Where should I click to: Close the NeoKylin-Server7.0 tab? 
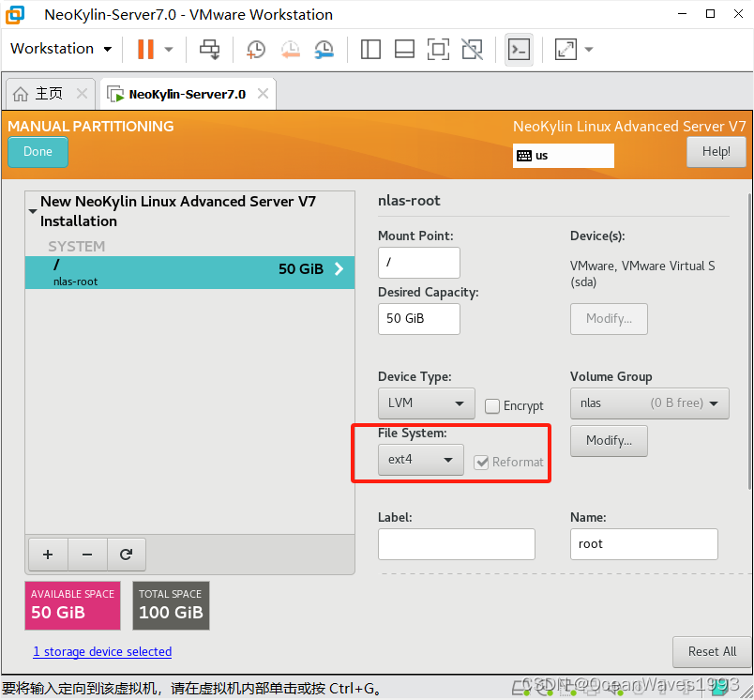tap(263, 93)
